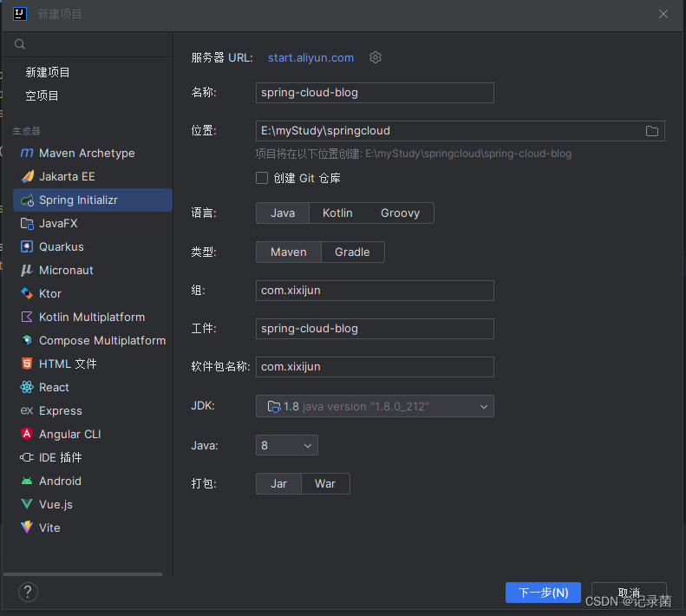Select New Project in the sidebar
686x616 pixels.
pyautogui.click(x=48, y=72)
